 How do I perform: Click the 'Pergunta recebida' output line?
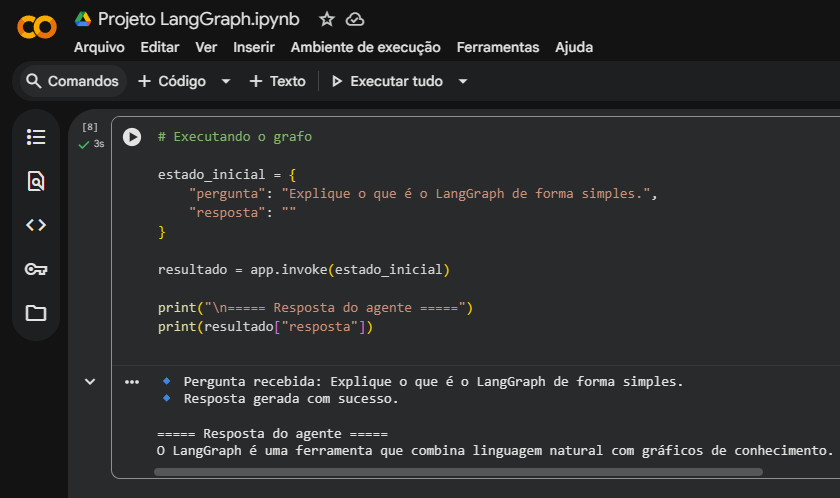[422, 381]
